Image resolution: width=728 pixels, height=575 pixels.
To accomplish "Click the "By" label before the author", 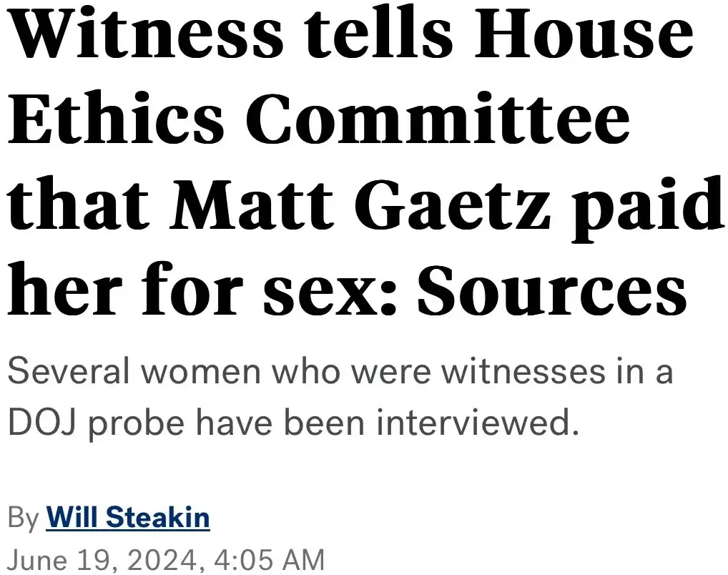I will pyautogui.click(x=23, y=518).
